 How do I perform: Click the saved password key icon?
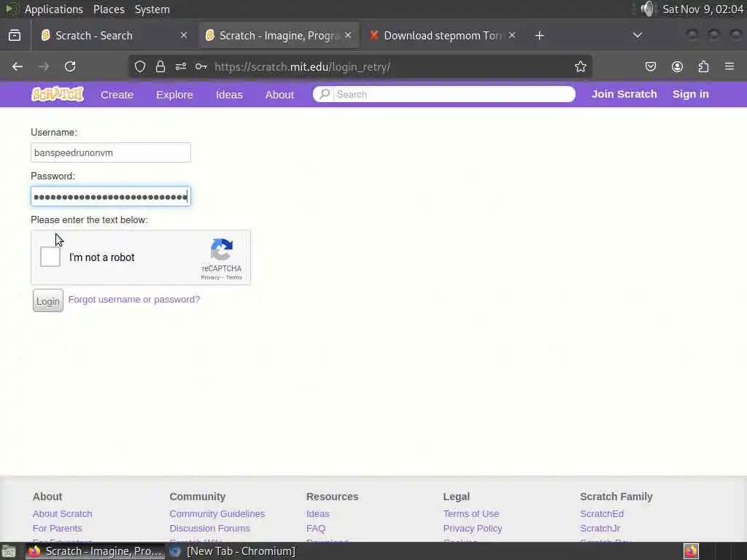[201, 66]
